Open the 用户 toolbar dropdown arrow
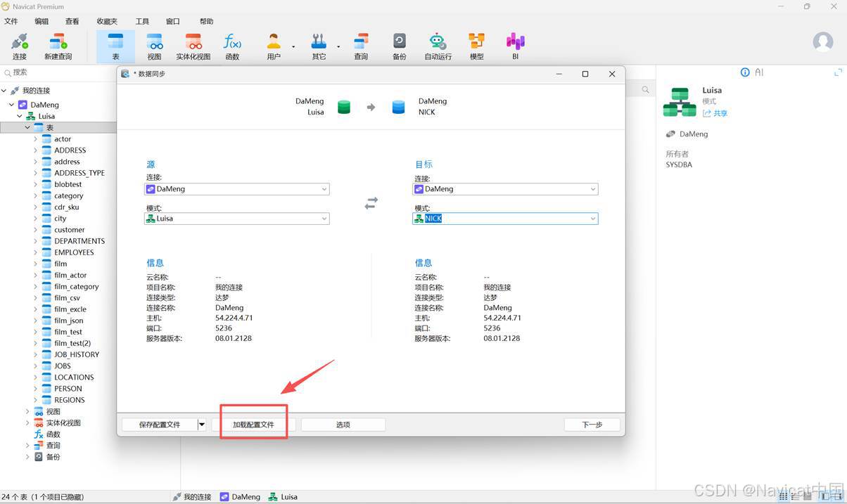This screenshot has width=847, height=504. click(x=293, y=47)
